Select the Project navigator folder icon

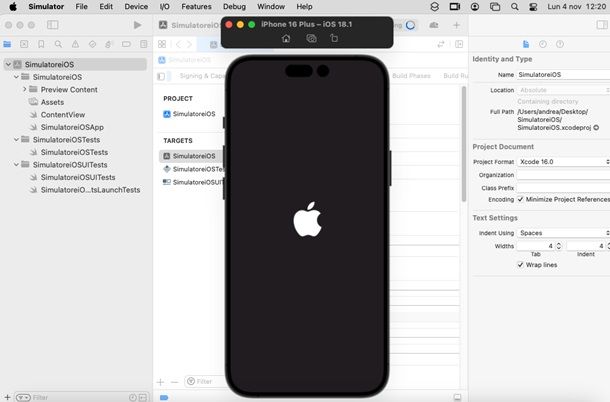tap(7, 44)
